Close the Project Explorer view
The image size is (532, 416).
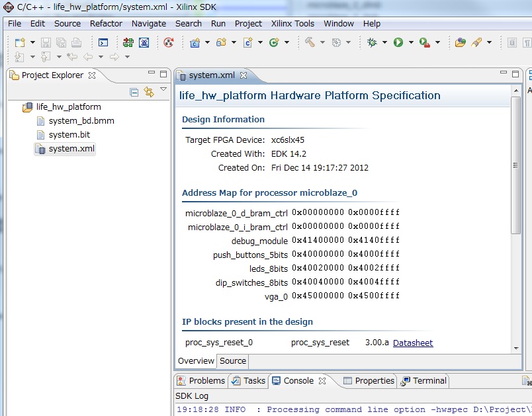tap(92, 75)
